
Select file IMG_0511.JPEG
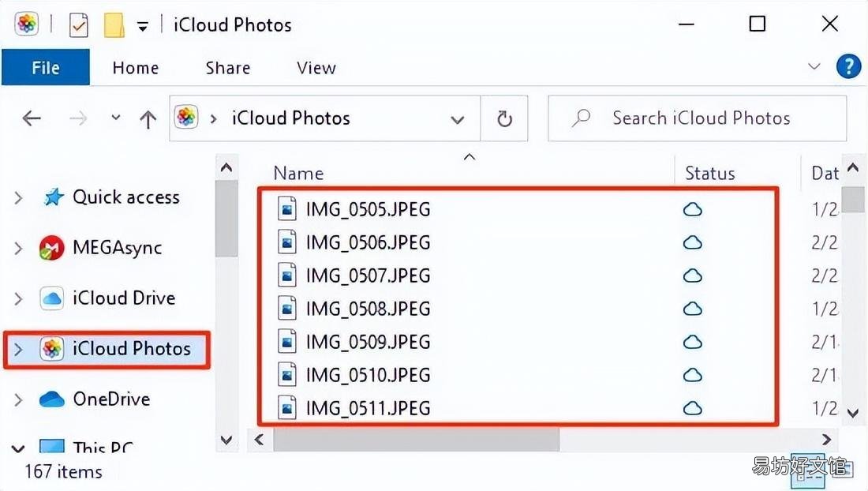tap(369, 409)
